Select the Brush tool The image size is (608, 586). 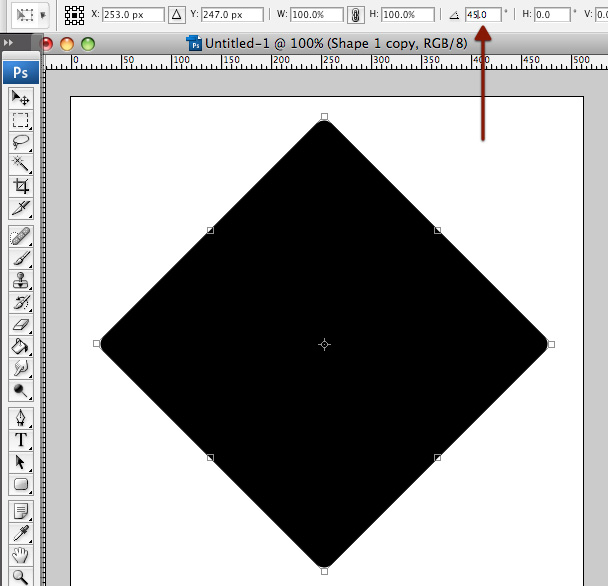21,258
